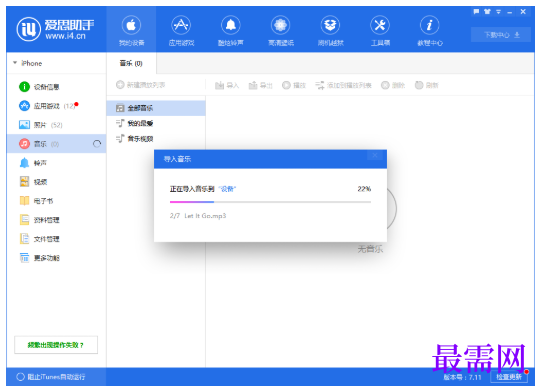The height and width of the screenshot is (390, 544).
Task: Select More Features (更多功能) in sidebar
Action: [56, 258]
